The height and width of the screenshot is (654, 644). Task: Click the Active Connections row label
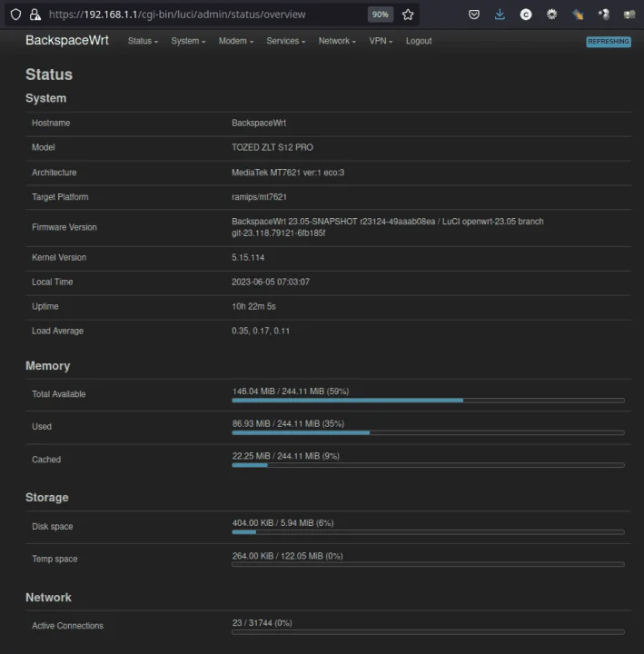(67, 626)
